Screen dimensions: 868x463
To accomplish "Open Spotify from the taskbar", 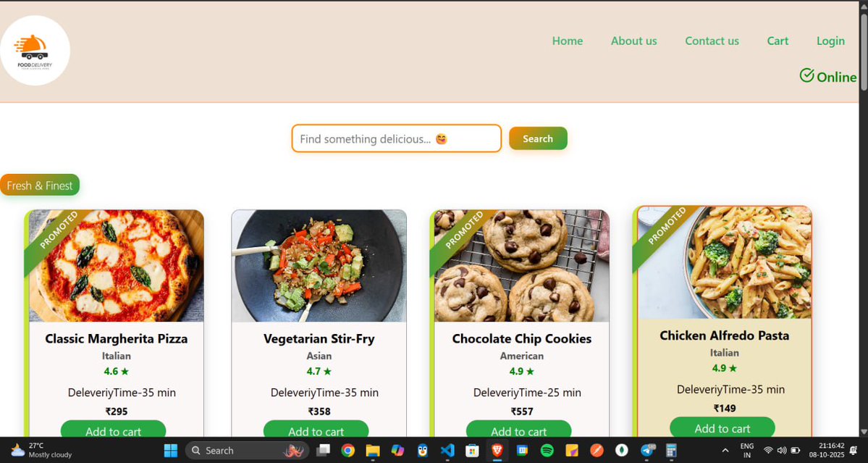I will [x=547, y=450].
